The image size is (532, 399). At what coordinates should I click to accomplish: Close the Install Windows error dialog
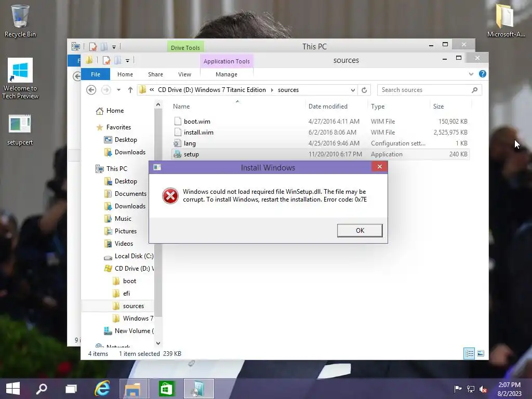click(x=379, y=167)
